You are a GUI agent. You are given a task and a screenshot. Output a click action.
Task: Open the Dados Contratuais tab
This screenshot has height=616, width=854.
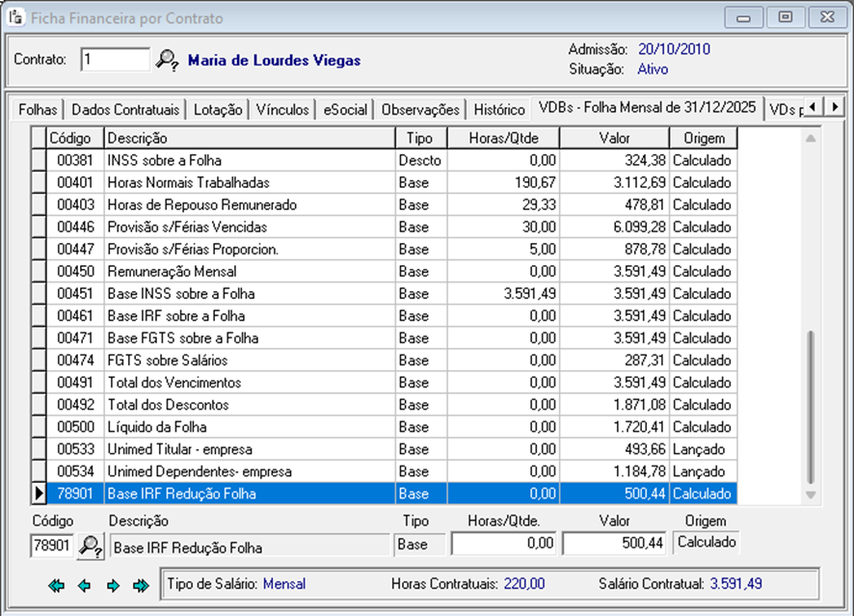[x=124, y=110]
